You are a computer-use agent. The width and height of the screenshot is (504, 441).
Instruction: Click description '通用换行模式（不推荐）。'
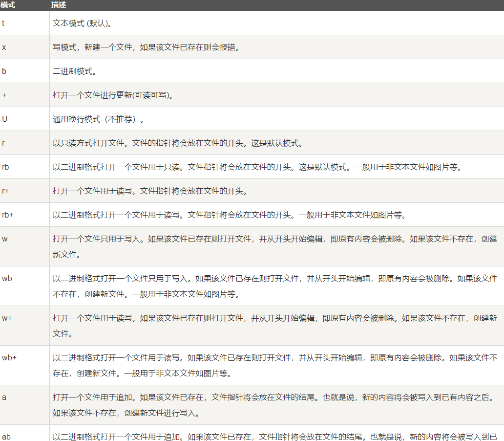click(x=98, y=119)
